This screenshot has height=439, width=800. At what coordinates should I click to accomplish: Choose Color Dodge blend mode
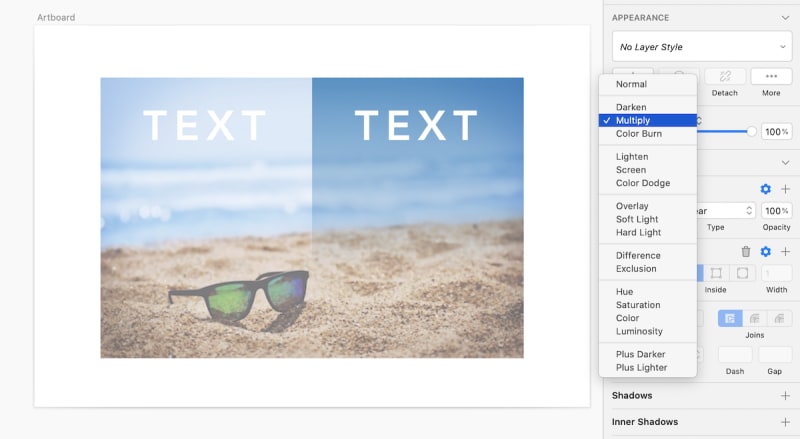coord(648,183)
